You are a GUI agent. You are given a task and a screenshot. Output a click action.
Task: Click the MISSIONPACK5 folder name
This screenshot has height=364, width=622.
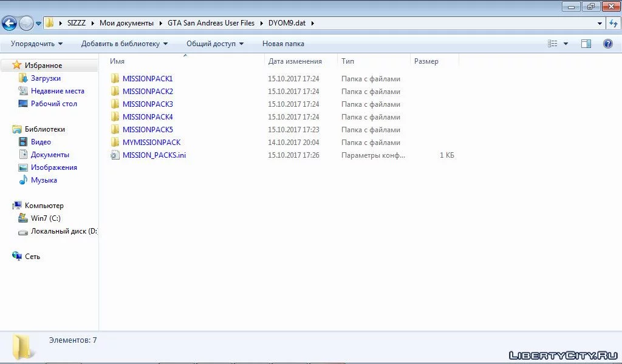148,129
